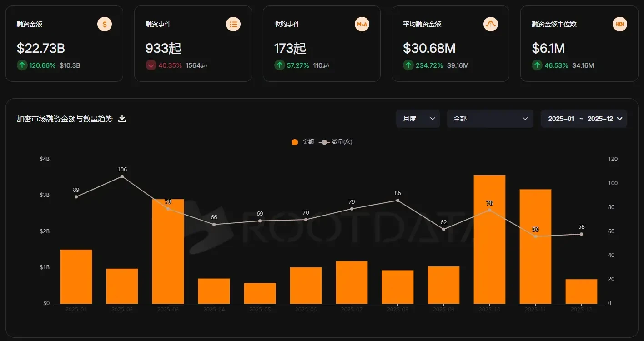Click the green up-arrow on the 收购事件 card
The width and height of the screenshot is (644, 341).
279,65
